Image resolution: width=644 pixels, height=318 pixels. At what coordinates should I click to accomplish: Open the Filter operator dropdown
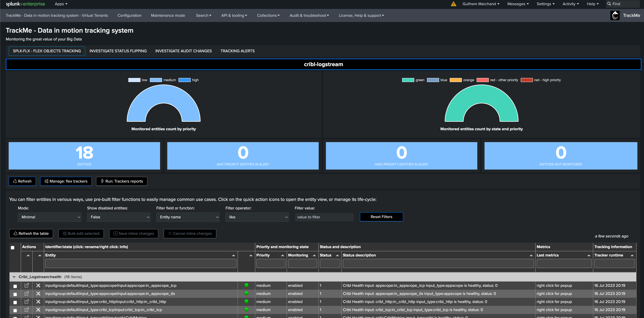257,217
